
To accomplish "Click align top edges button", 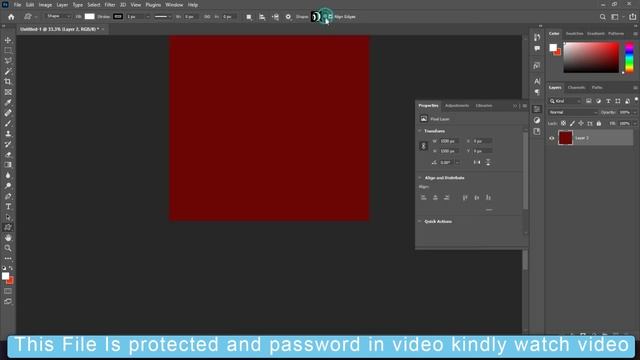I will pyautogui.click(x=464, y=198).
